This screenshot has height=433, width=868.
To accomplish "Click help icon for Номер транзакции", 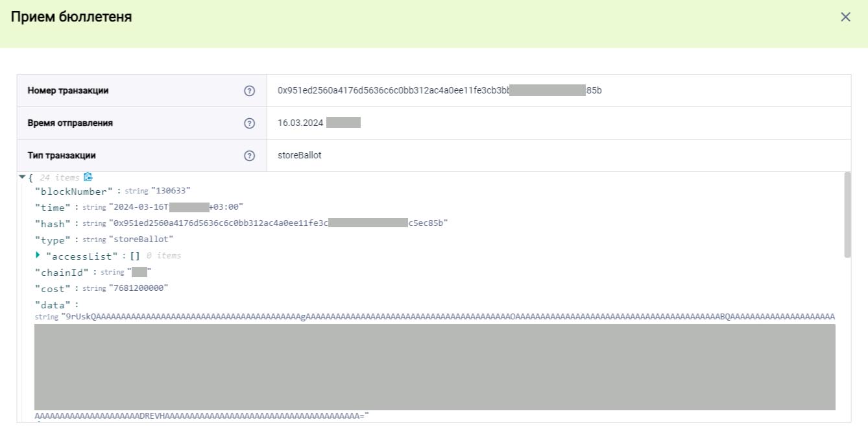I will [249, 91].
